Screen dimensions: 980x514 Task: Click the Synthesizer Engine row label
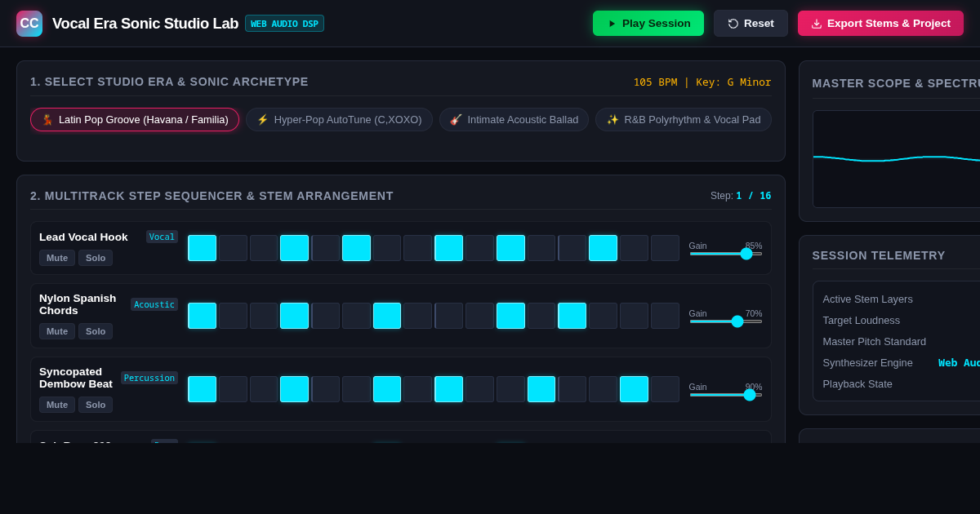867,362
